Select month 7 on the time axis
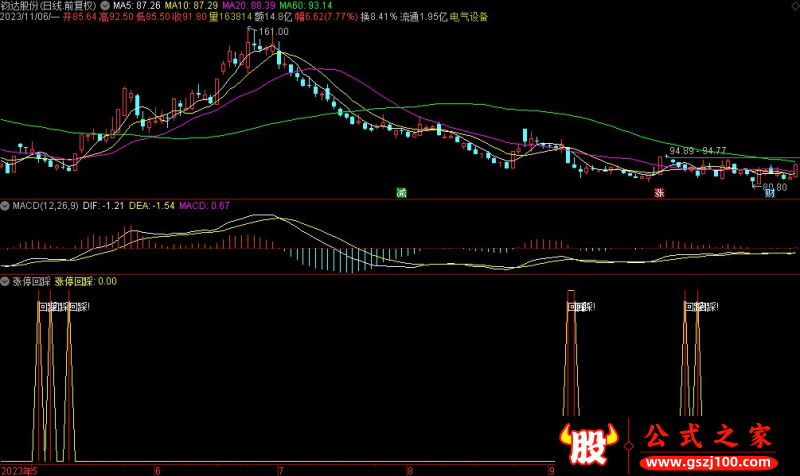The width and height of the screenshot is (800, 476). coord(280,469)
